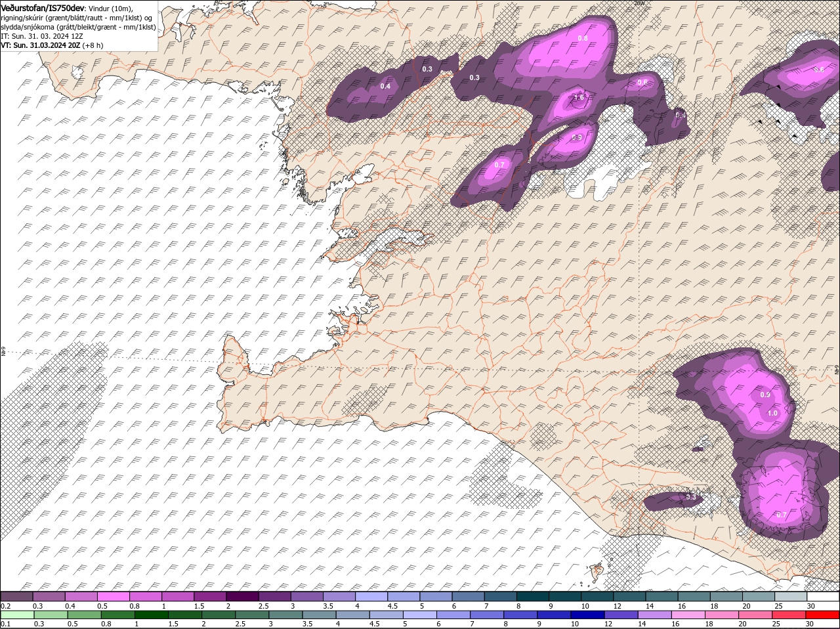Click the 'rigning/skúrir' legend description line
The width and height of the screenshot is (840, 629).
click(x=77, y=18)
